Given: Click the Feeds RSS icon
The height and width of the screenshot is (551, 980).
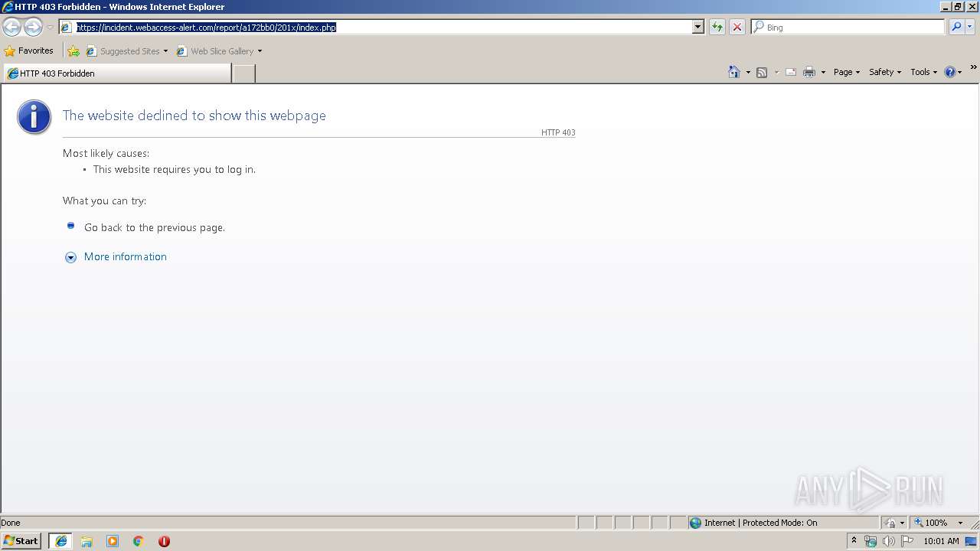Looking at the screenshot, I should point(762,72).
